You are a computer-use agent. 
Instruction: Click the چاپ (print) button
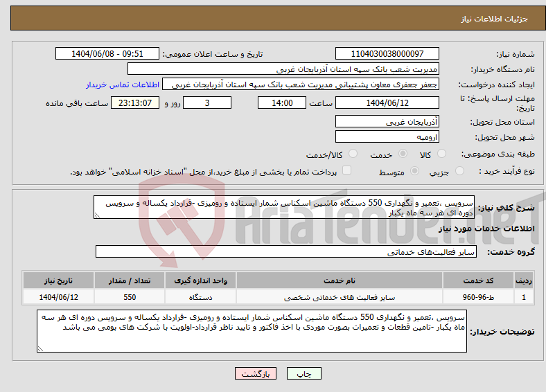pos(303,373)
